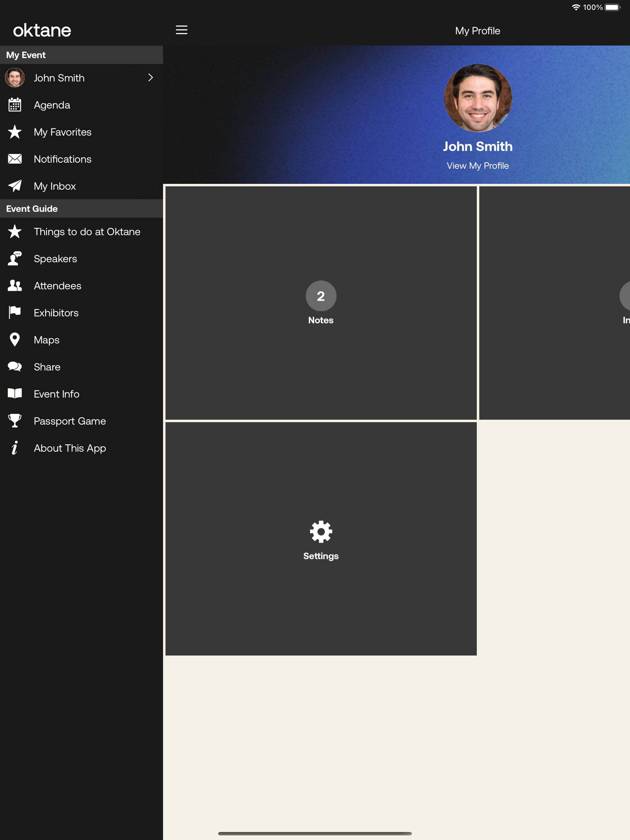Click the Settings gear tile
Image resolution: width=630 pixels, height=840 pixels.
pyautogui.click(x=321, y=538)
